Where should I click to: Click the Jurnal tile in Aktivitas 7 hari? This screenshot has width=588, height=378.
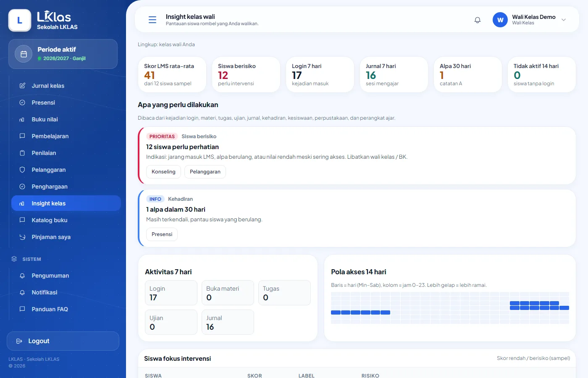tap(228, 322)
